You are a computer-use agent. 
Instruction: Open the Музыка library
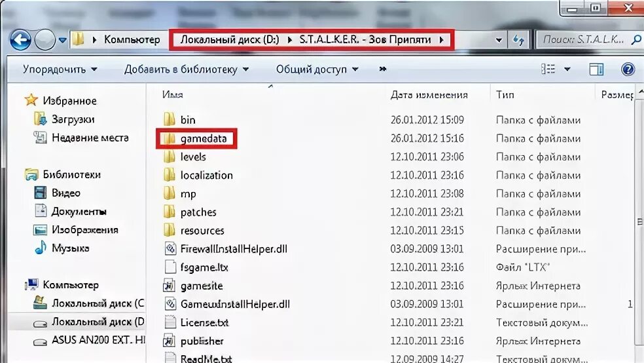click(x=70, y=248)
